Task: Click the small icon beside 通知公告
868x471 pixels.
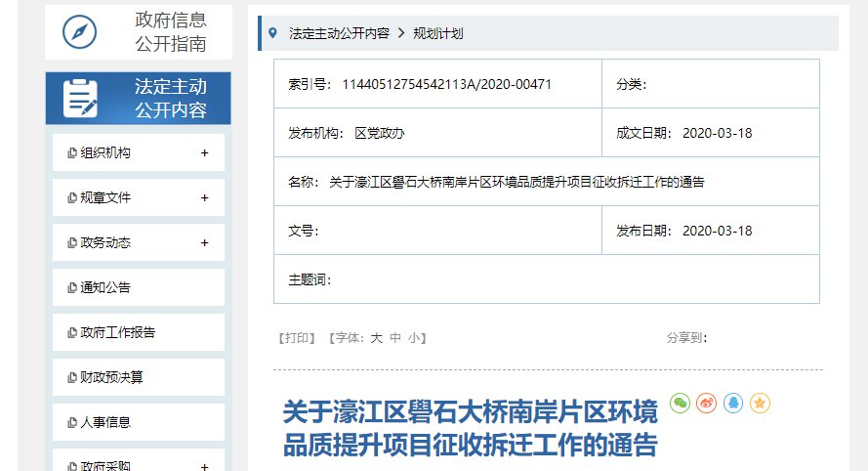Action: tap(72, 288)
